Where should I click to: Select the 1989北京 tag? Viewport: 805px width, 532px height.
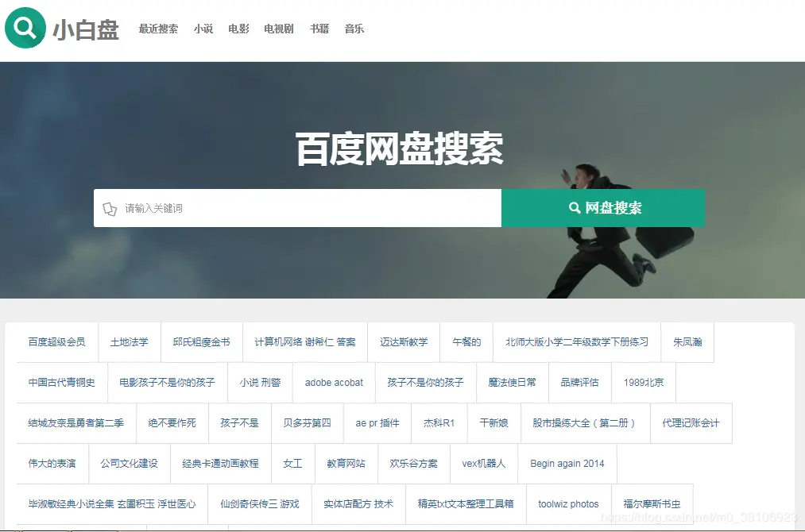click(x=644, y=383)
